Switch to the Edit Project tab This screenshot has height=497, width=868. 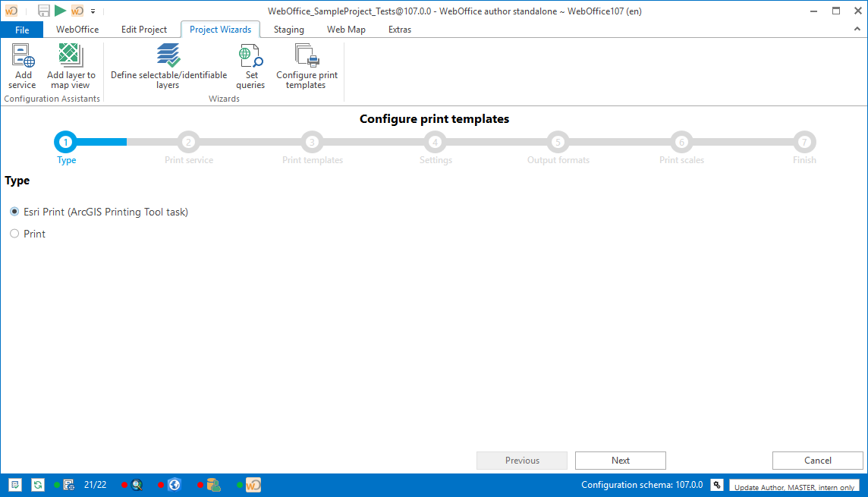click(x=144, y=30)
